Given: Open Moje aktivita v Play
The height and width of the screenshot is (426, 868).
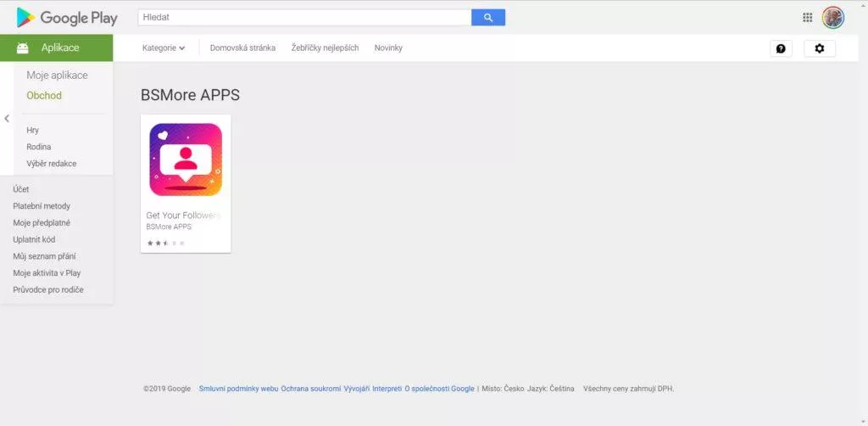Looking at the screenshot, I should pyautogui.click(x=47, y=273).
